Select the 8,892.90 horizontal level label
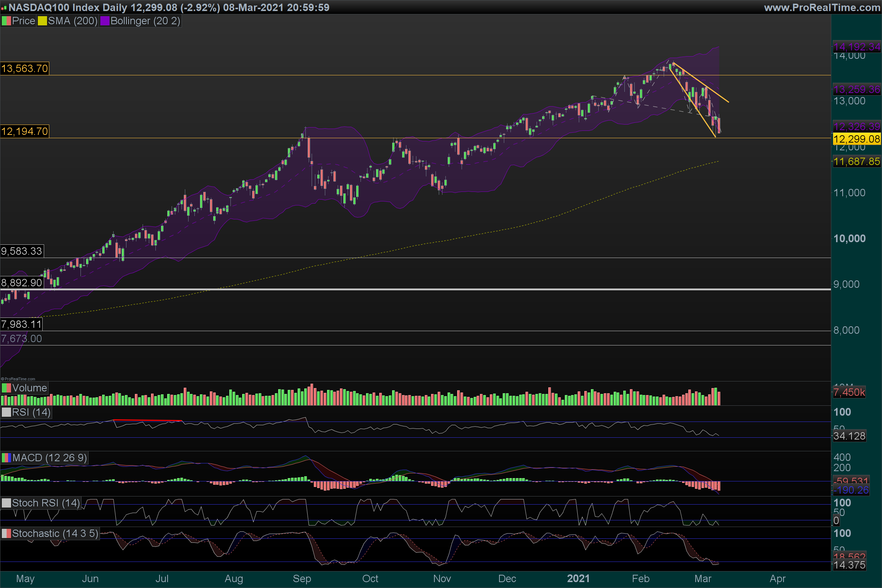Viewport: 882px width, 588px height. click(x=22, y=282)
